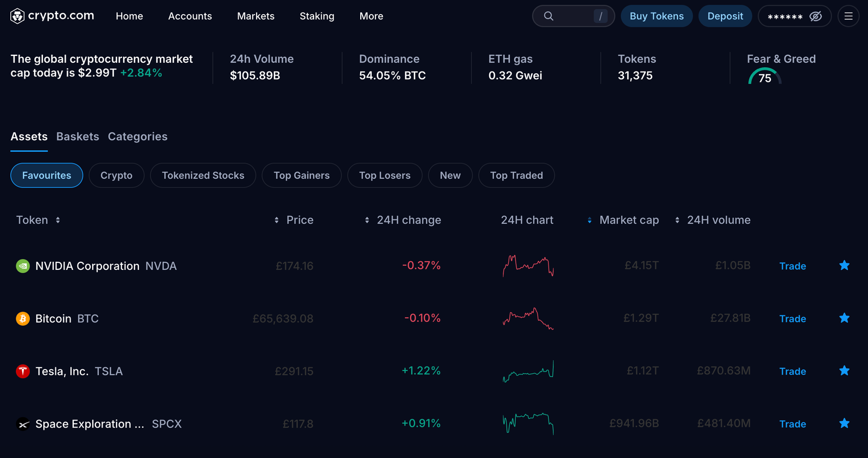This screenshot has height=458, width=868.
Task: Click the Tokens 31,375 stat
Action: (x=637, y=67)
